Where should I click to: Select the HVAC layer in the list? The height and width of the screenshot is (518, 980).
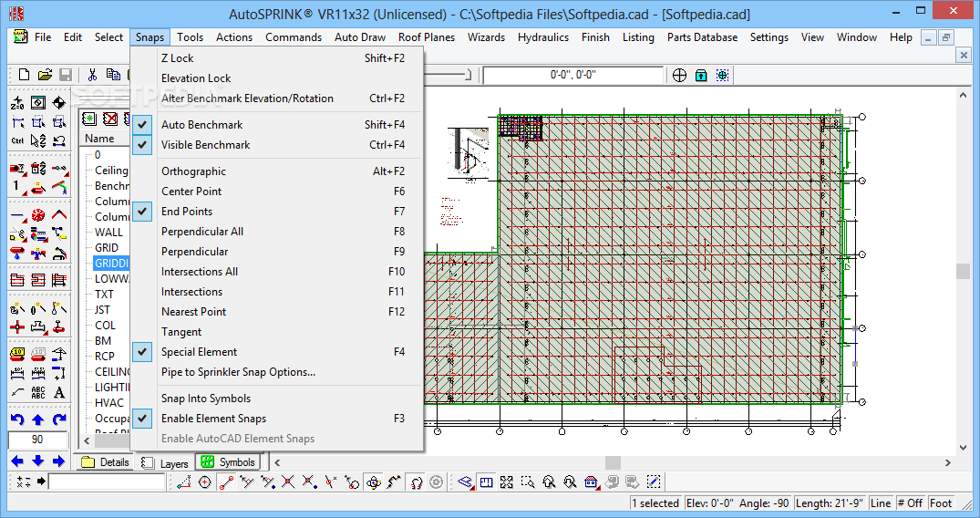coord(109,403)
